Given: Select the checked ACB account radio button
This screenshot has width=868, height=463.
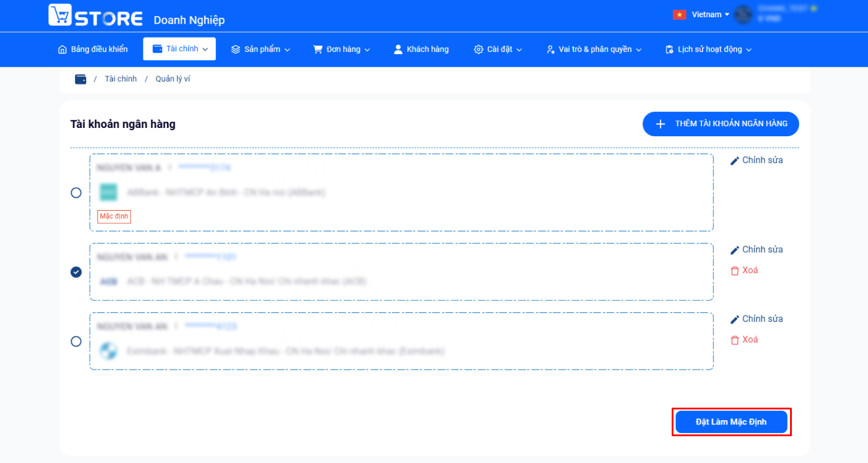Looking at the screenshot, I should [76, 272].
